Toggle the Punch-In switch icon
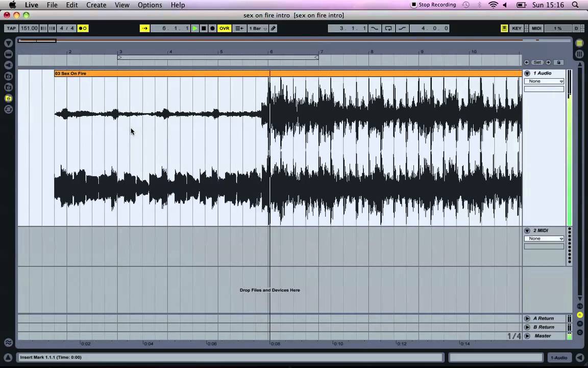Viewport: 588px width, 368px height. coord(375,28)
